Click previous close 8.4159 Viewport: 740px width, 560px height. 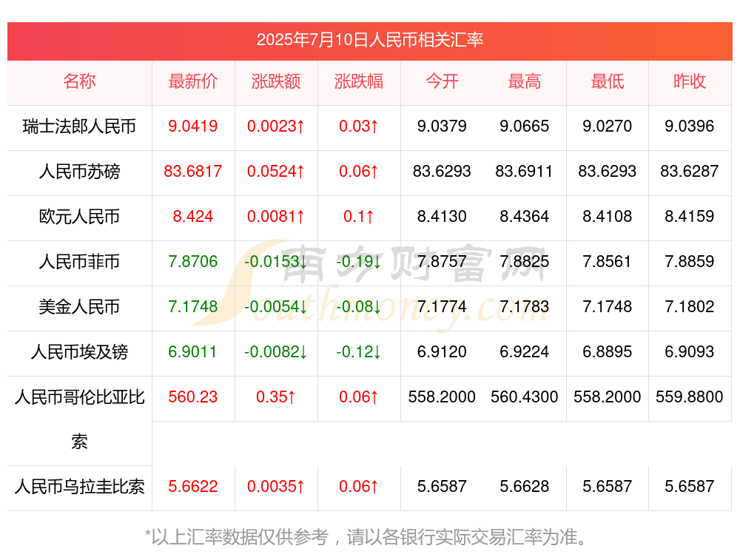pyautogui.click(x=690, y=217)
